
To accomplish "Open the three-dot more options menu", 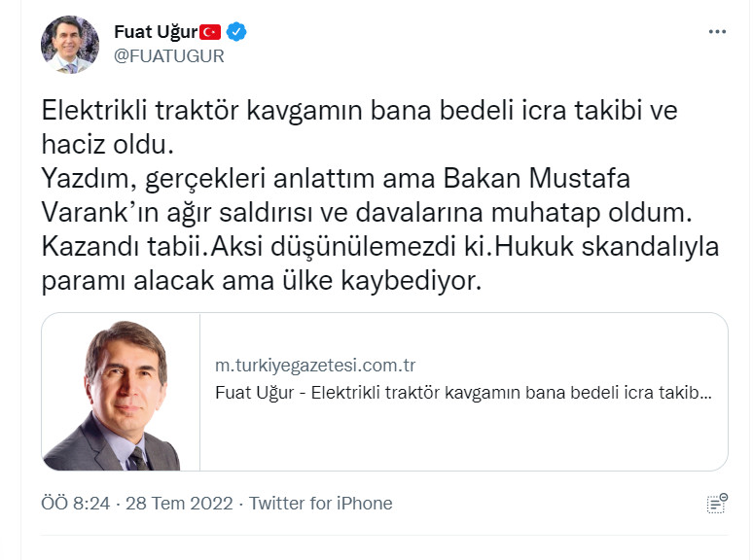I will tap(717, 32).
